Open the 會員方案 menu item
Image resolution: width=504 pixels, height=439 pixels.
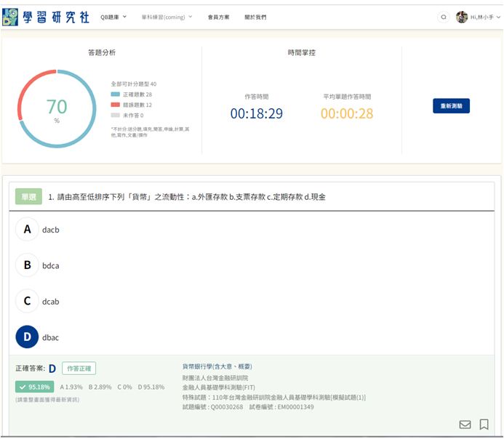point(217,17)
